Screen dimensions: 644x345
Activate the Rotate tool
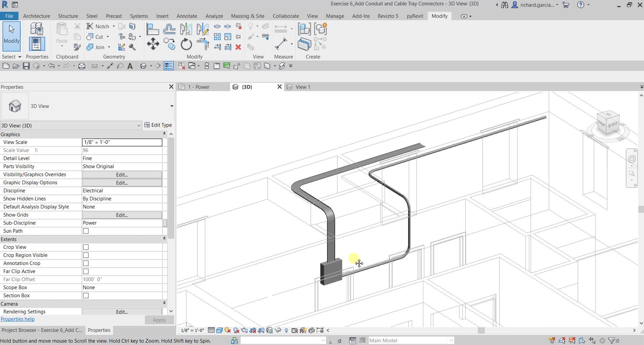(x=186, y=44)
